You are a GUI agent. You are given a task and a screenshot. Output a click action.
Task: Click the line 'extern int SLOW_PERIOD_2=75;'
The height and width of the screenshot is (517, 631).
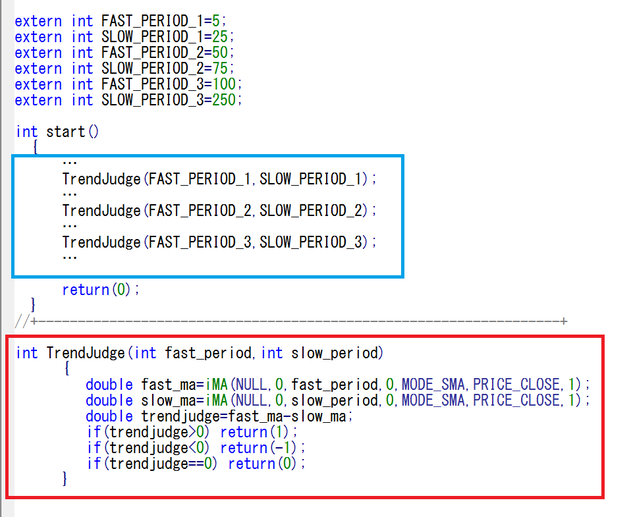click(124, 68)
